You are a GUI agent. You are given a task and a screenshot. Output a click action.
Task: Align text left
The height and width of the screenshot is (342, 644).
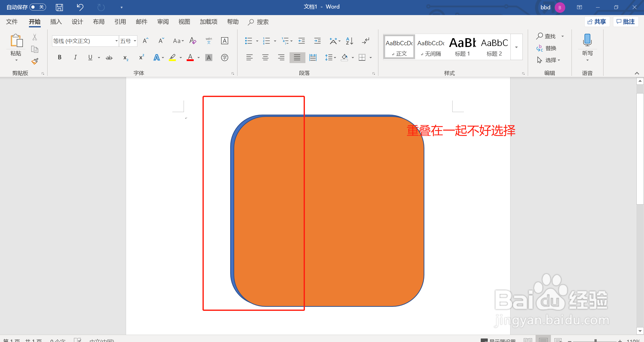point(249,58)
